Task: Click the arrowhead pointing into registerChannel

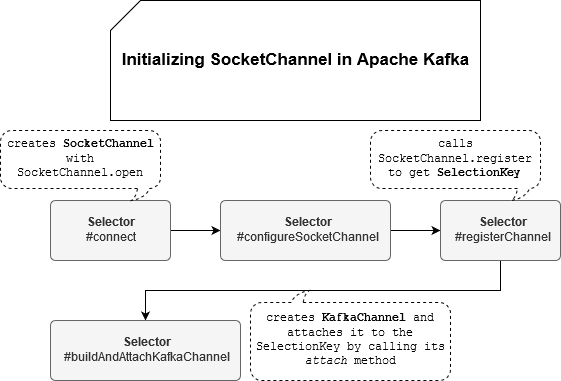Action: [x=436, y=230]
